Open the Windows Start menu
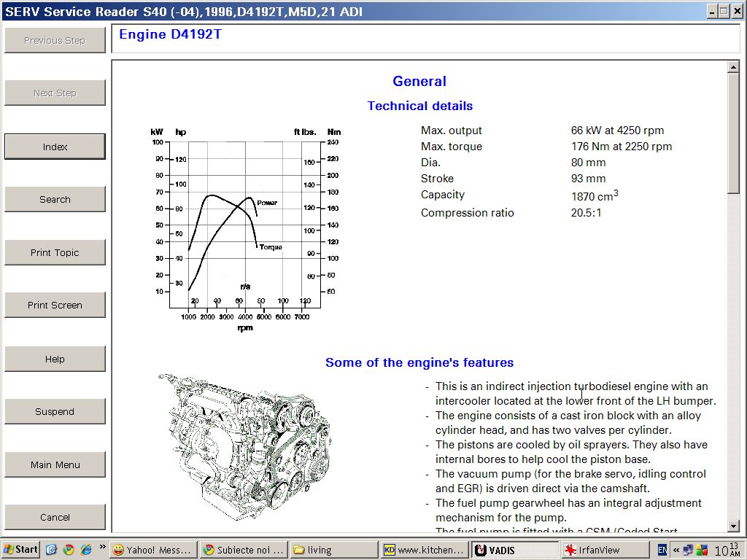This screenshot has width=747, height=560. [x=21, y=550]
